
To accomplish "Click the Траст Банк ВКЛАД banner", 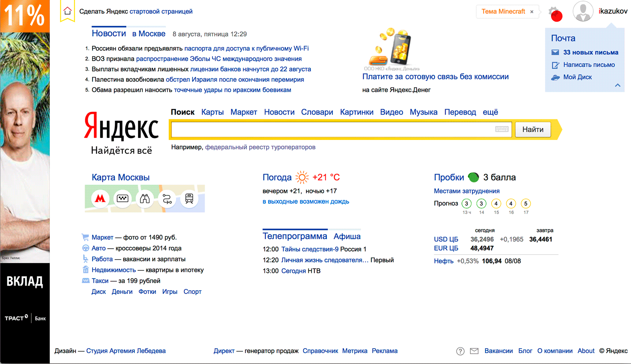I will 25,182.
